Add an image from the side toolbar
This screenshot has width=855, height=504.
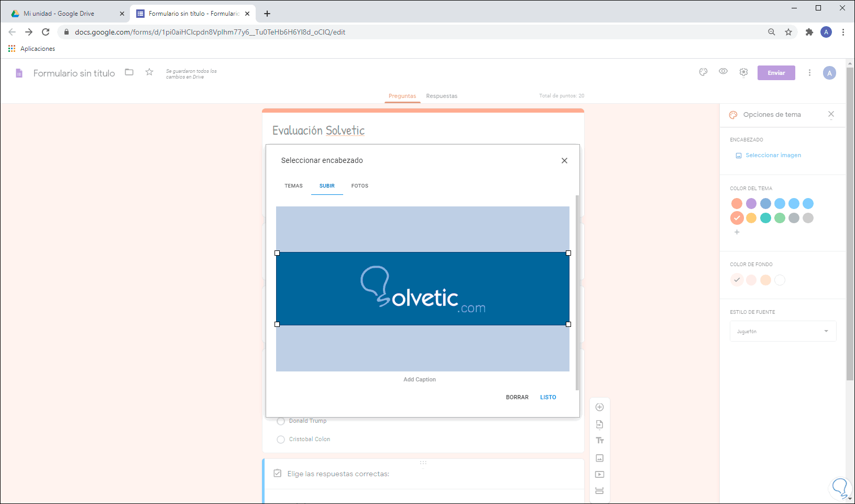tap(600, 458)
